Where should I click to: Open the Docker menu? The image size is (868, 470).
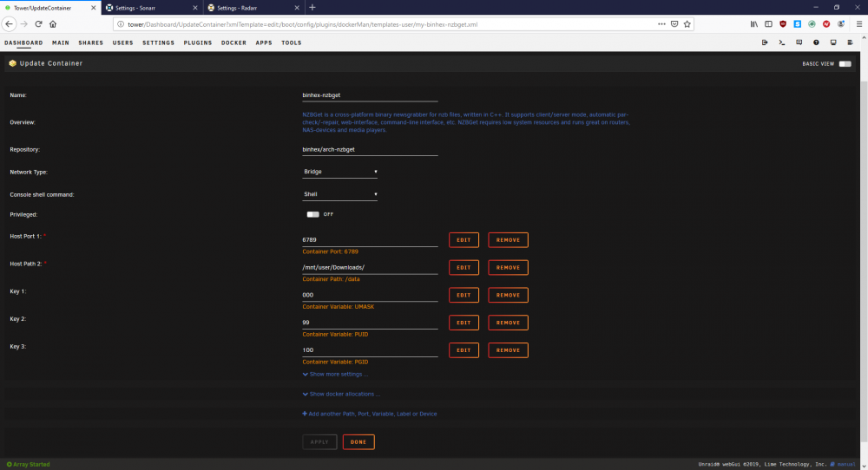pos(233,42)
